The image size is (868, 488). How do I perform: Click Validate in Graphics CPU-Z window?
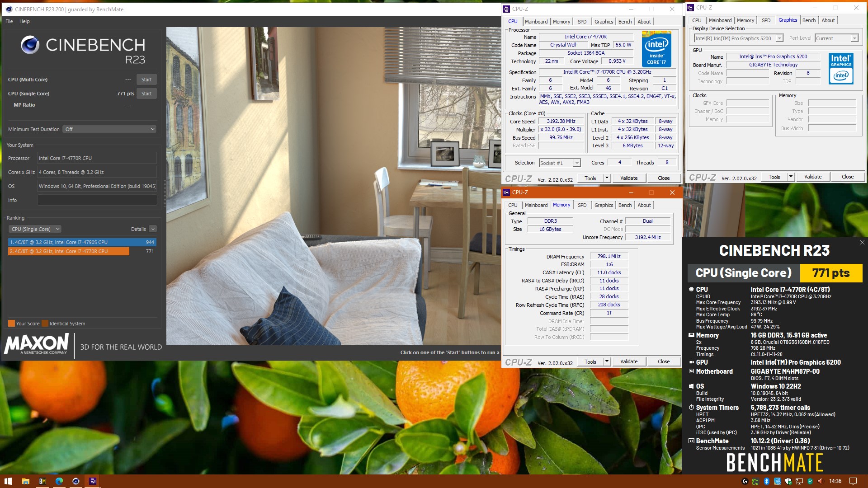tap(813, 177)
